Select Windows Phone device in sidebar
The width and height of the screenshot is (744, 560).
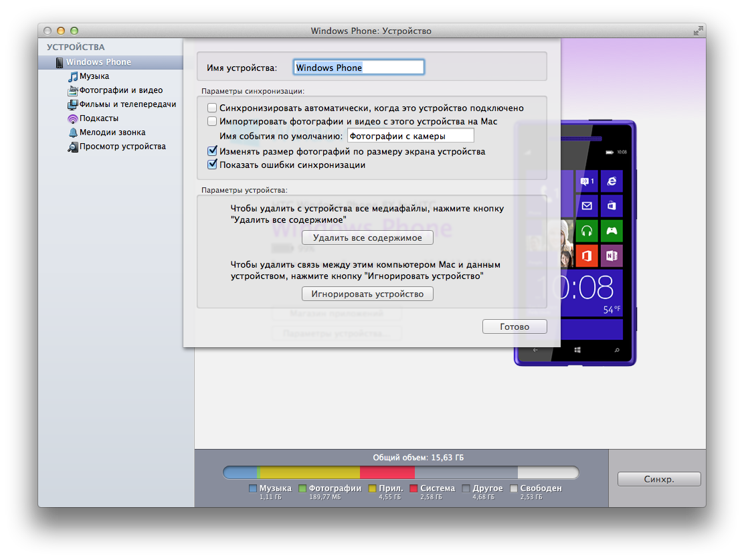coord(110,62)
